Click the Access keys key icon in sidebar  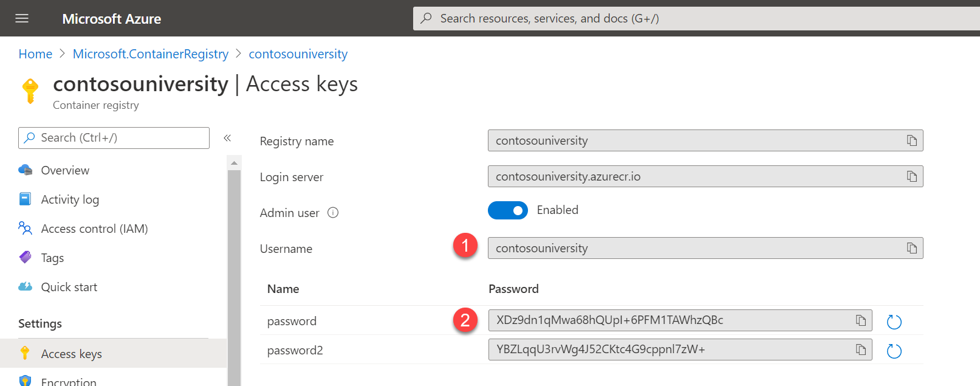[25, 353]
